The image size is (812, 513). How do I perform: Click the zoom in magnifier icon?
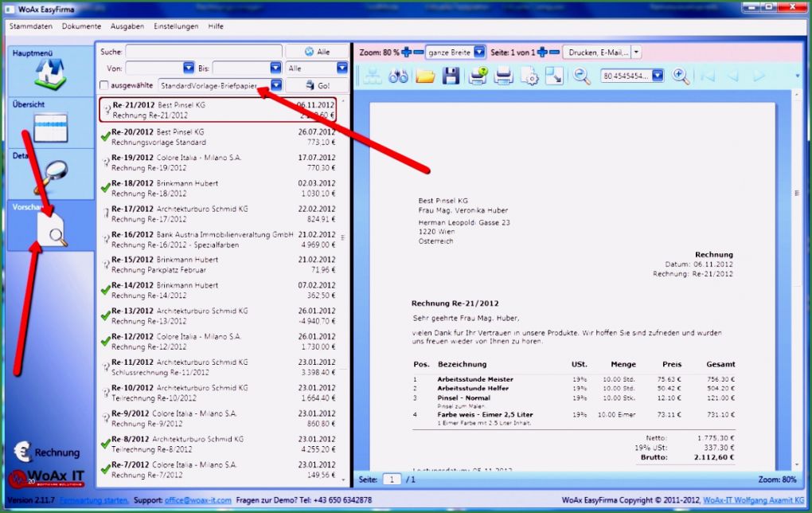pos(681,76)
